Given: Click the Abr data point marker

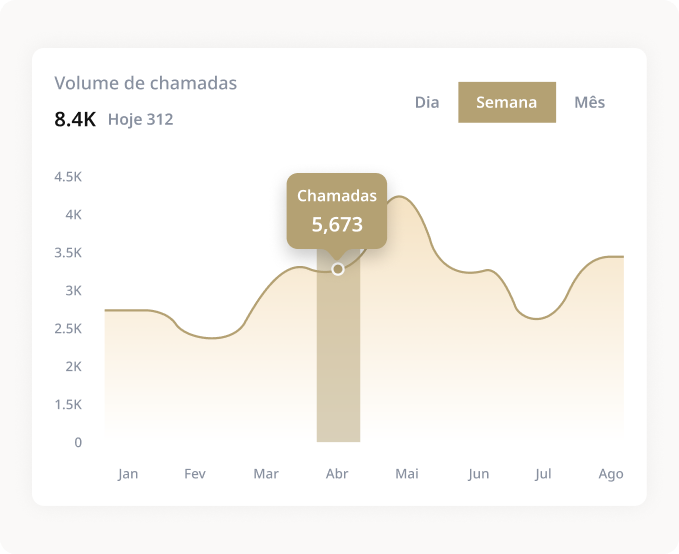Looking at the screenshot, I should pyautogui.click(x=338, y=269).
